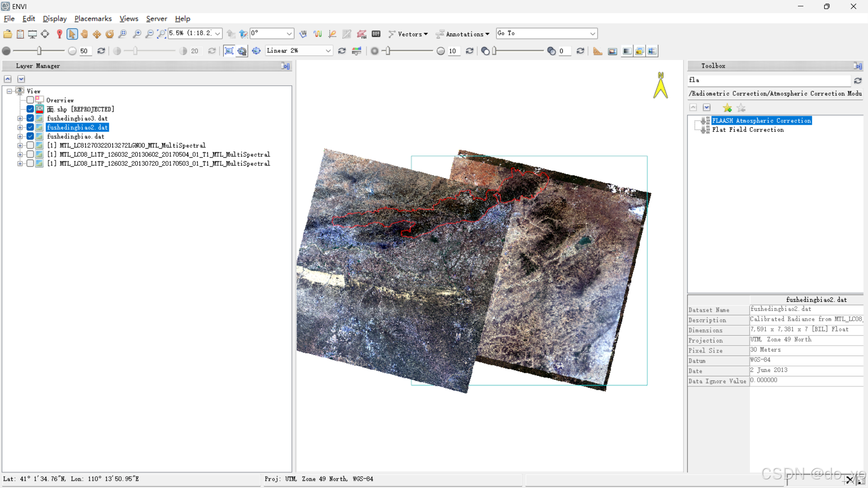Open the Linear 2% stretch dropdown
This screenshot has width=868, height=488.
point(328,51)
